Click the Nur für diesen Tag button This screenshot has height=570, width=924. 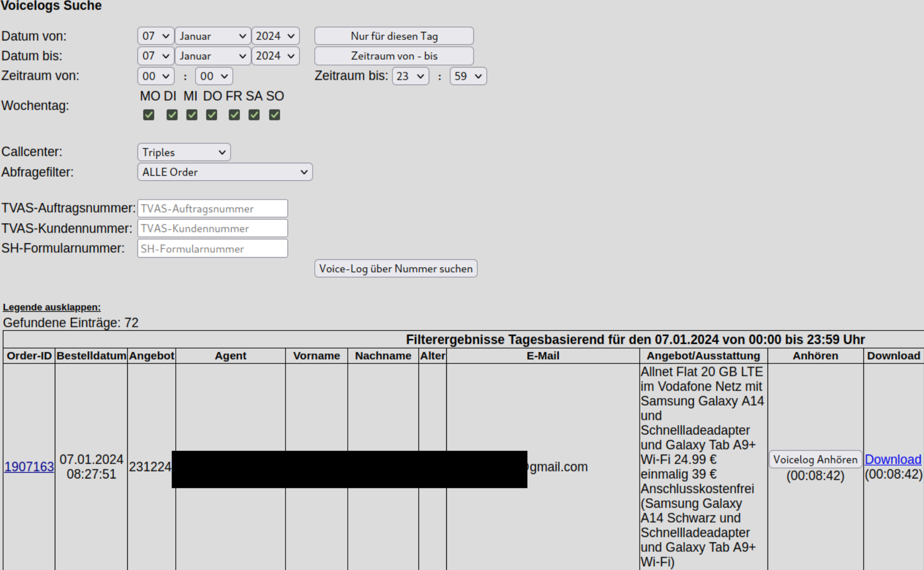coord(394,36)
